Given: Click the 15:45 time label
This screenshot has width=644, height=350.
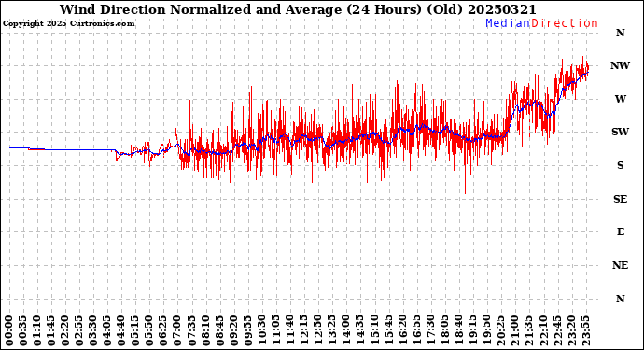Looking at the screenshot, I should click(x=389, y=330).
